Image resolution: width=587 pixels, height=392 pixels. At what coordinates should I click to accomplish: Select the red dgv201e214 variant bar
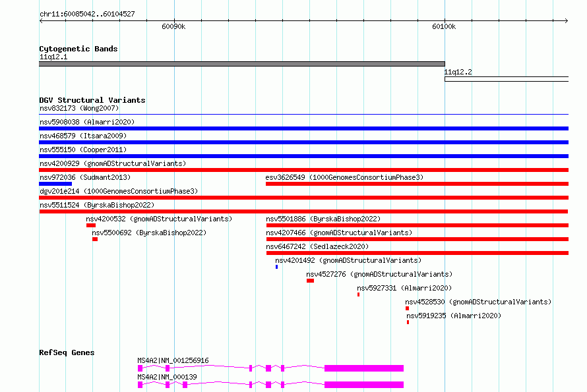(x=303, y=198)
